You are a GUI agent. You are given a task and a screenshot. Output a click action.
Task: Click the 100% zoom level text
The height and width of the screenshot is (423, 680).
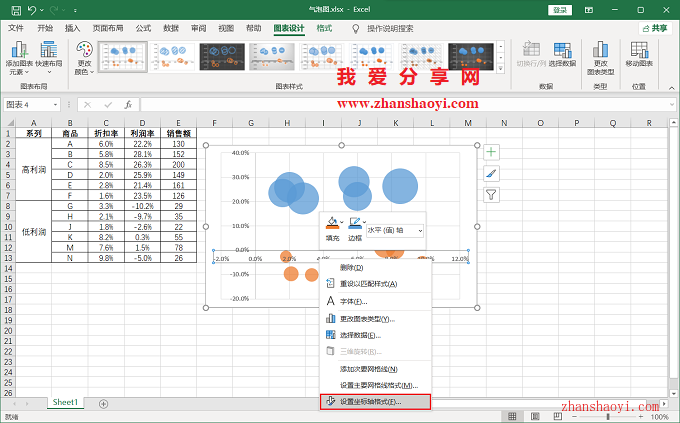point(659,417)
